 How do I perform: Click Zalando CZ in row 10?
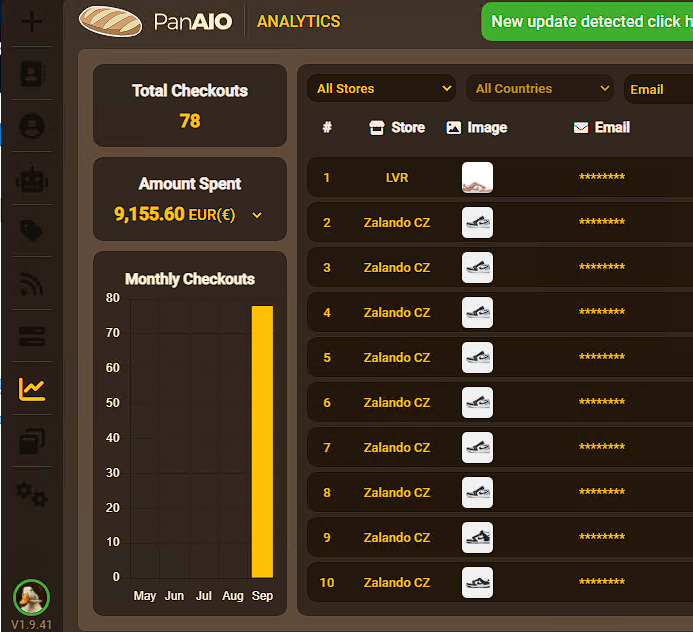coord(397,583)
